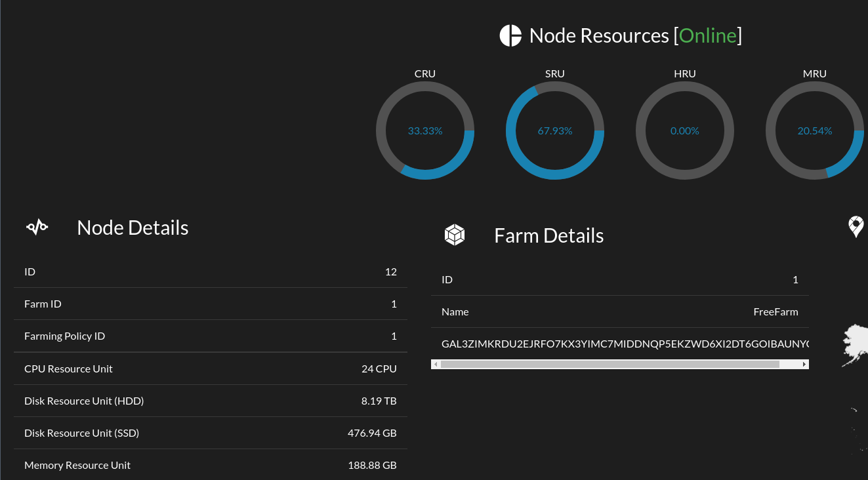Click the pie chart icon beside Node Resources
The image size is (868, 480).
pos(510,35)
